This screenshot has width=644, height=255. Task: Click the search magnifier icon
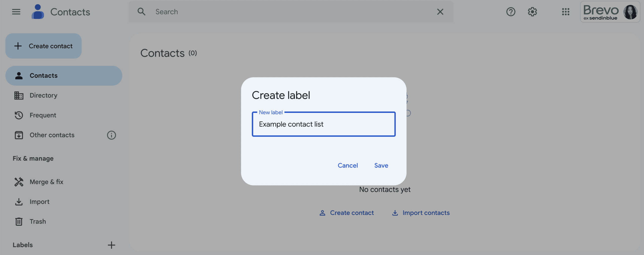(x=141, y=12)
